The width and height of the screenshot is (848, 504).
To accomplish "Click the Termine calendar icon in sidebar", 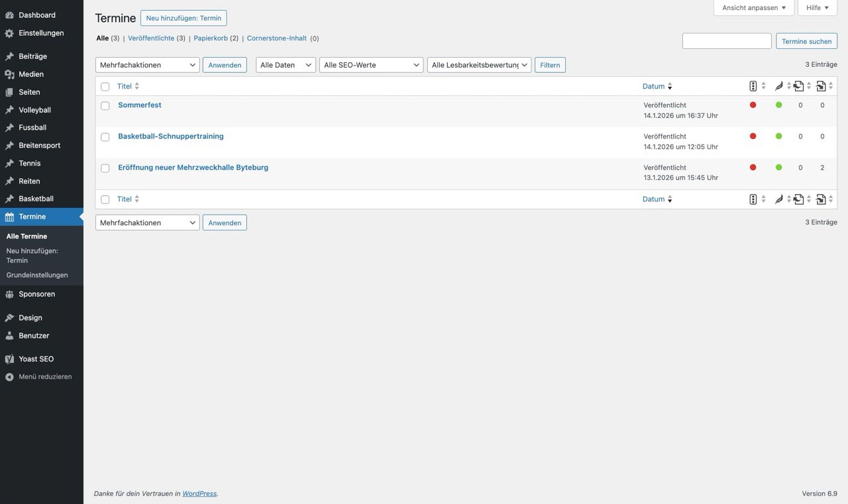I will tap(9, 217).
